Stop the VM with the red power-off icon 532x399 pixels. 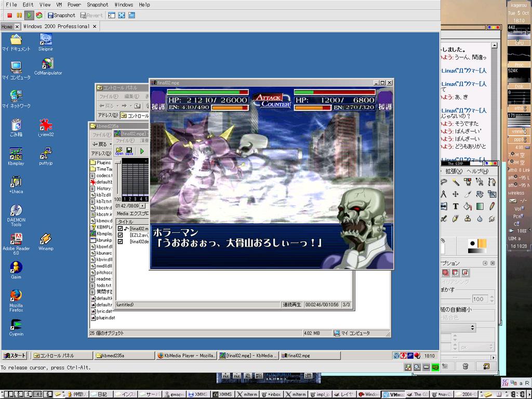click(x=9, y=15)
